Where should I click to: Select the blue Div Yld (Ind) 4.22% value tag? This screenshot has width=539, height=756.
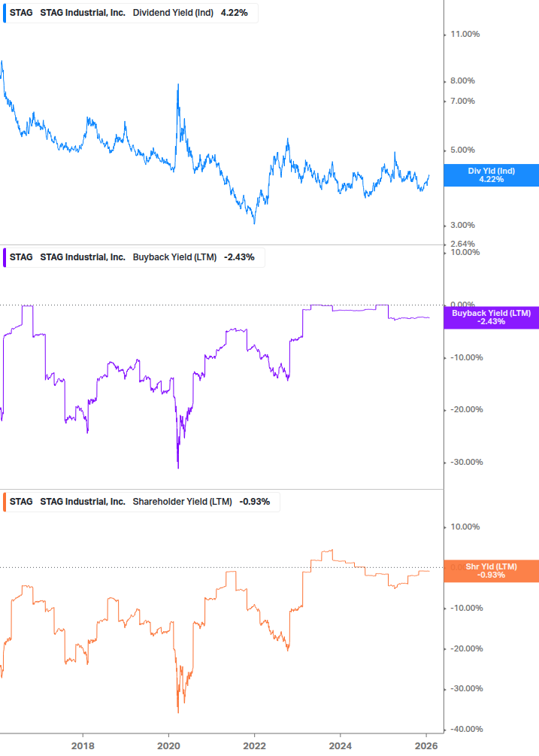492,175
